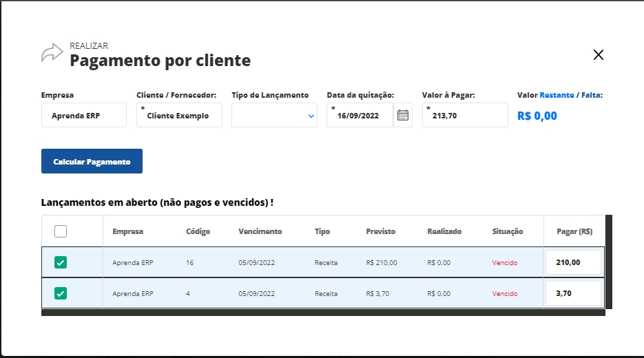
Task: Uncheck the row with Código 16
Action: coord(61,262)
